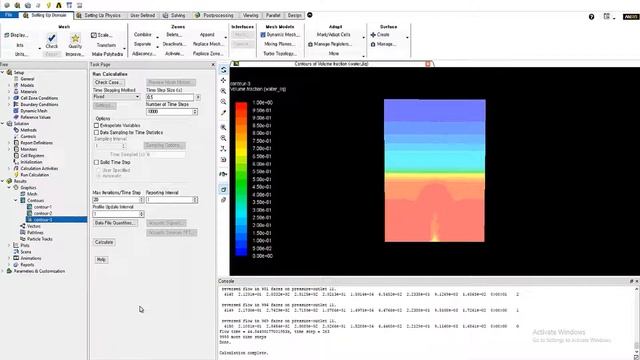Click the zoom in/out tool below pan icon
Viewport: 640px width, 360px height.
pos(223,91)
